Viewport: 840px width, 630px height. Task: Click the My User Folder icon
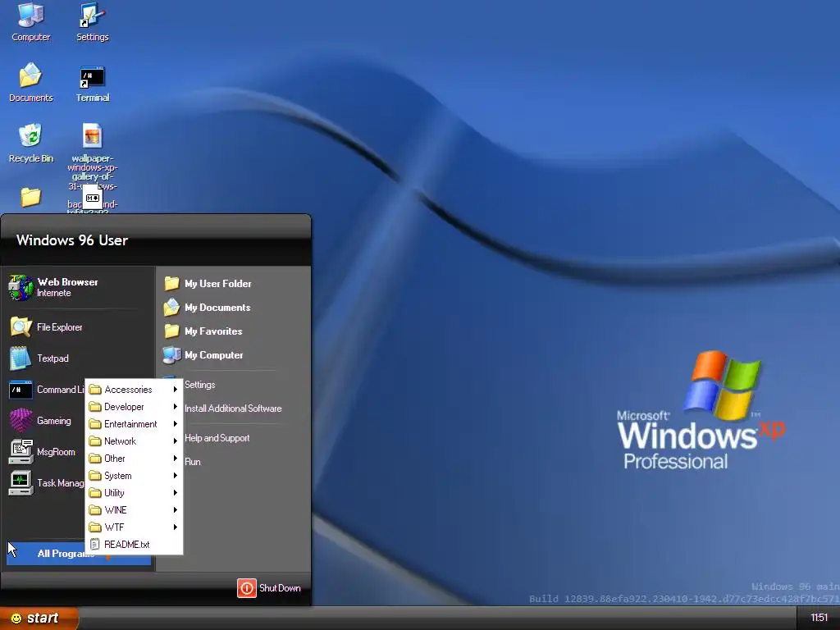point(171,283)
